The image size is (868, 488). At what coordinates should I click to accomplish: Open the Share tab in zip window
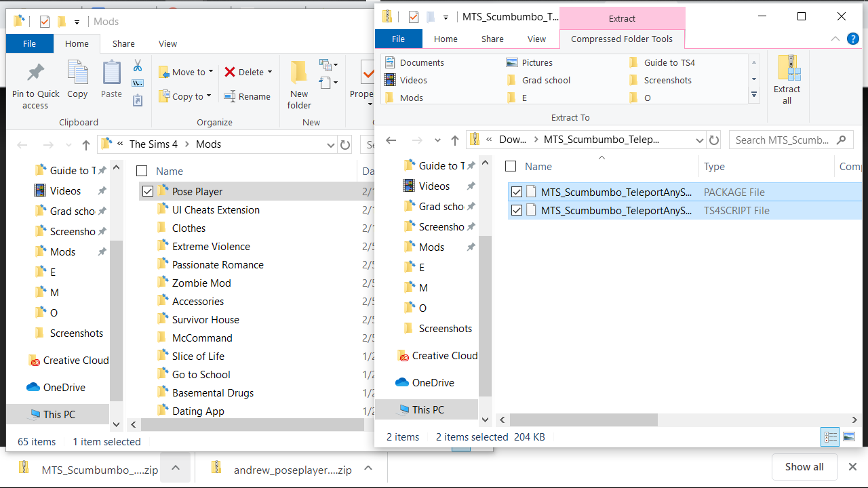click(492, 39)
